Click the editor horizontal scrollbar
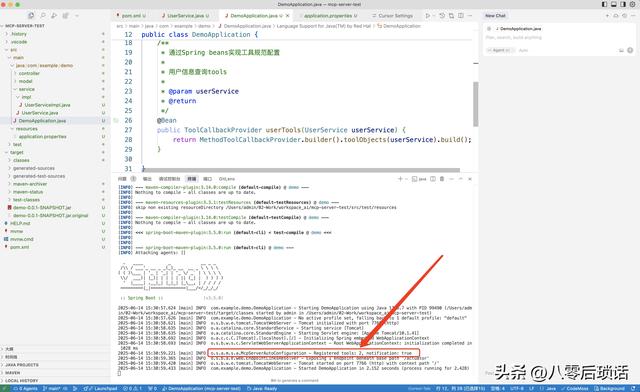This screenshot has width=640, height=392. click(301, 170)
